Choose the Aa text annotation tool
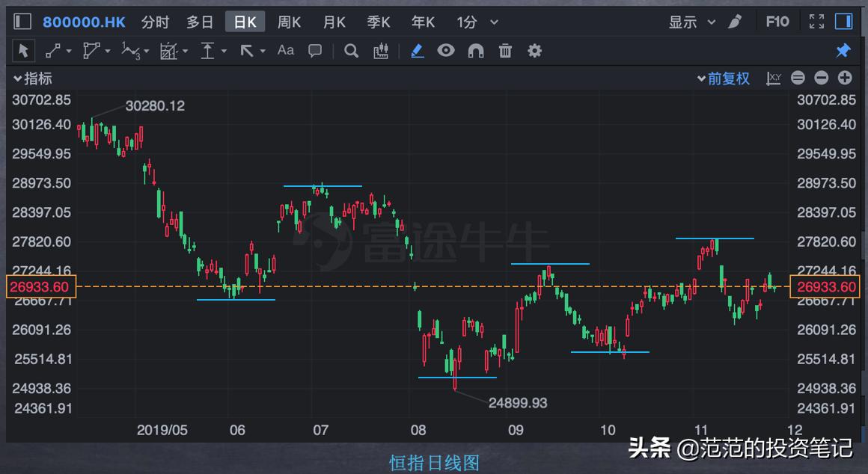 [x=285, y=50]
